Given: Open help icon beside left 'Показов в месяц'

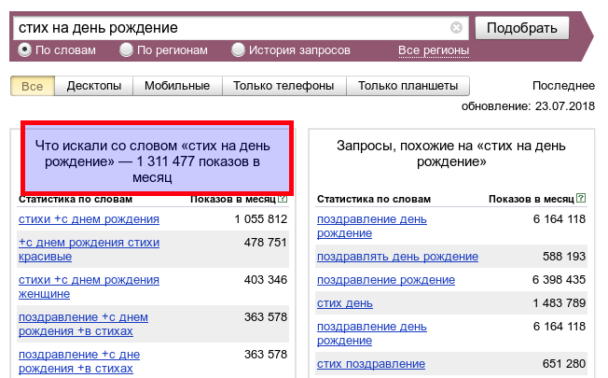Looking at the screenshot, I should click(x=283, y=199).
